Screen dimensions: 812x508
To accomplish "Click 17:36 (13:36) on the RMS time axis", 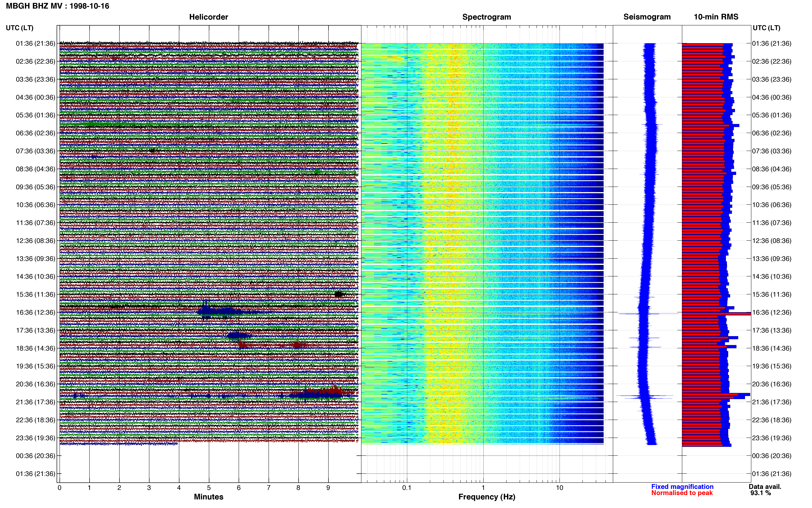I will pyautogui.click(x=772, y=330).
